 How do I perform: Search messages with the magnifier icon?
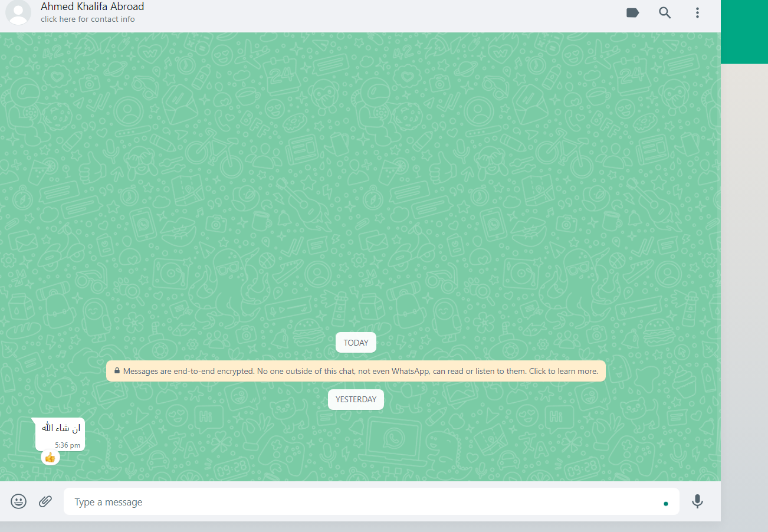pyautogui.click(x=665, y=12)
